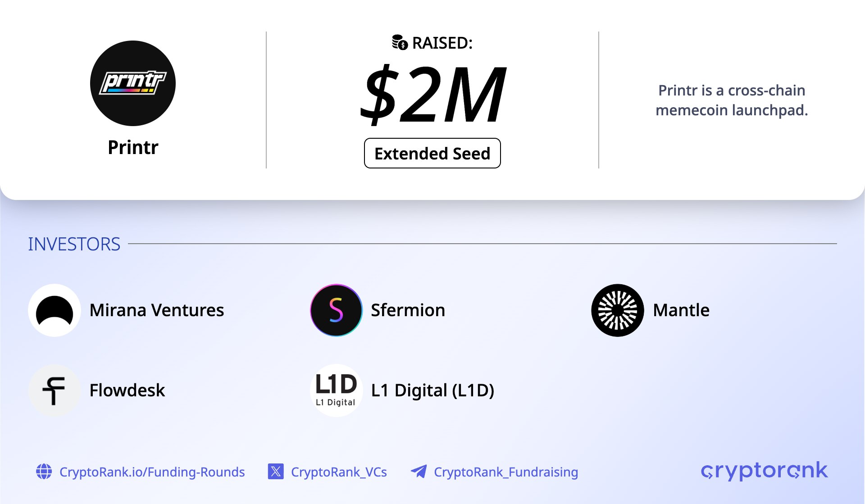Click the Printr project name

133,147
